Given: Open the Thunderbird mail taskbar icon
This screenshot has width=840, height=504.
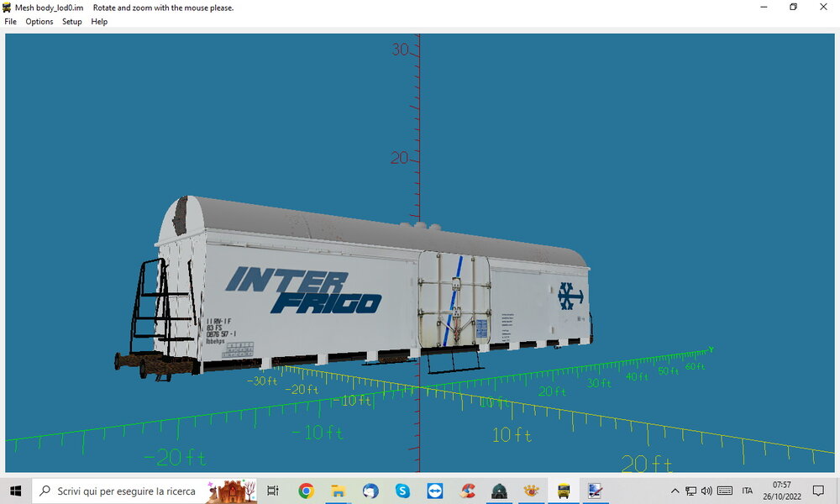Looking at the screenshot, I should tap(370, 491).
